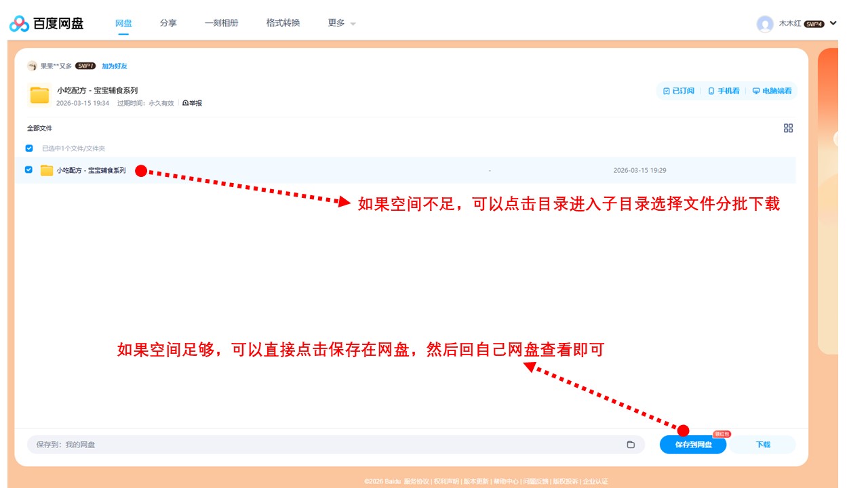The image size is (868, 488).
Task: Go to the 分享 tab
Action: click(x=168, y=23)
